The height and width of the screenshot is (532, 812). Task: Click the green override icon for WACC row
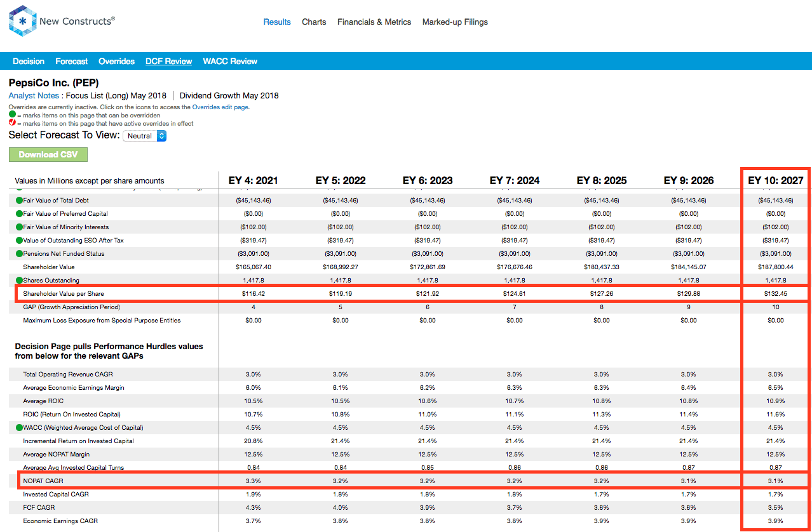tap(19, 427)
